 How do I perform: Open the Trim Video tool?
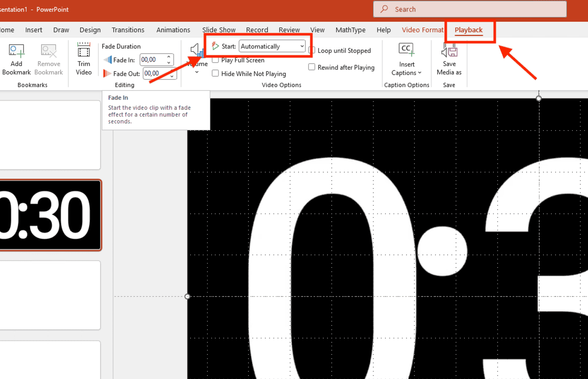tap(84, 59)
